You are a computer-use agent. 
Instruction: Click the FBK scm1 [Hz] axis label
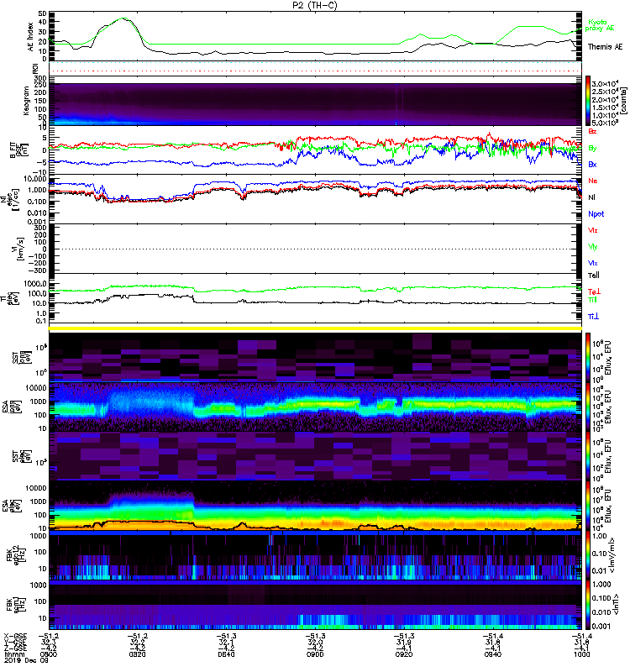(x=15, y=604)
